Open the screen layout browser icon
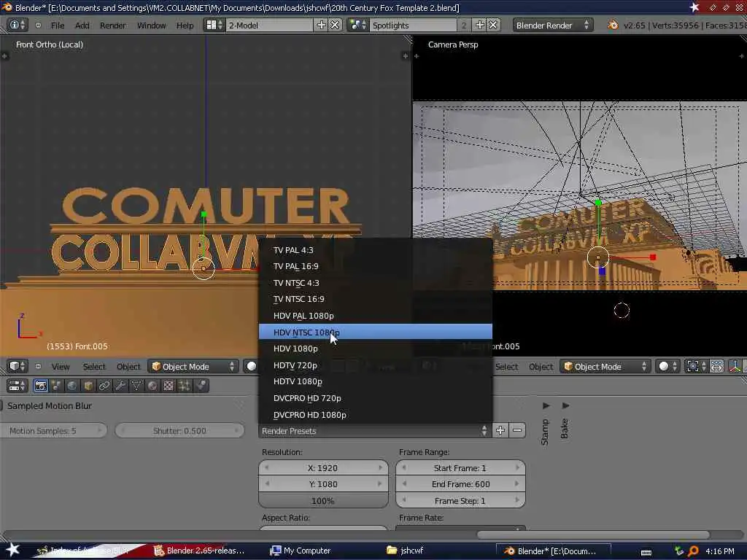This screenshot has height=560, width=747. [x=214, y=25]
